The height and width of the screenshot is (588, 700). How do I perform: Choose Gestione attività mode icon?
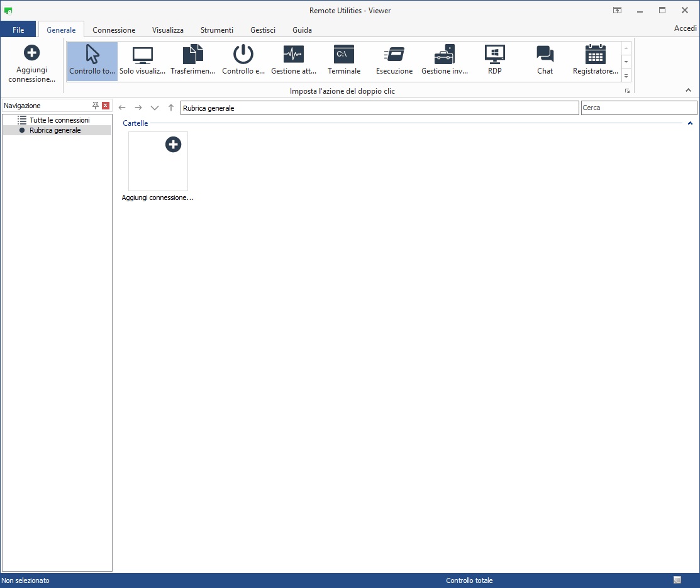click(x=294, y=61)
